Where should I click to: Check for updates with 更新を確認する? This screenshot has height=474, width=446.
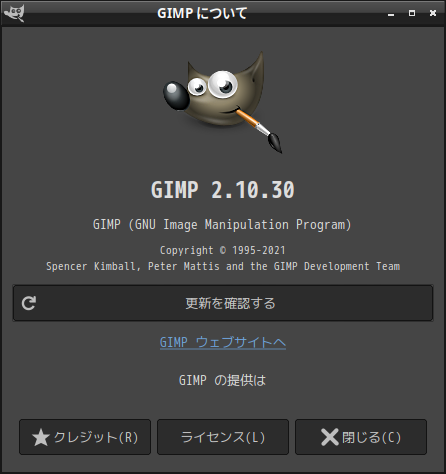(x=223, y=303)
